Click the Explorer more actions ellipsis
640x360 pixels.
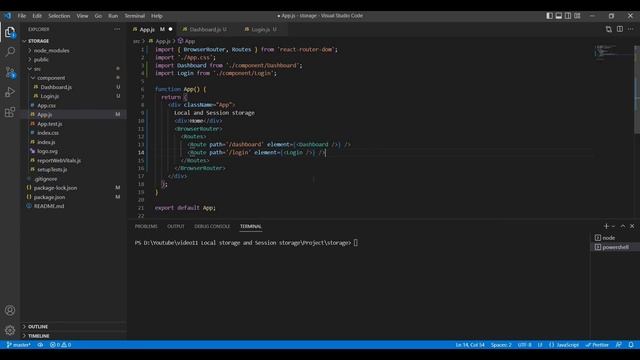(x=117, y=29)
